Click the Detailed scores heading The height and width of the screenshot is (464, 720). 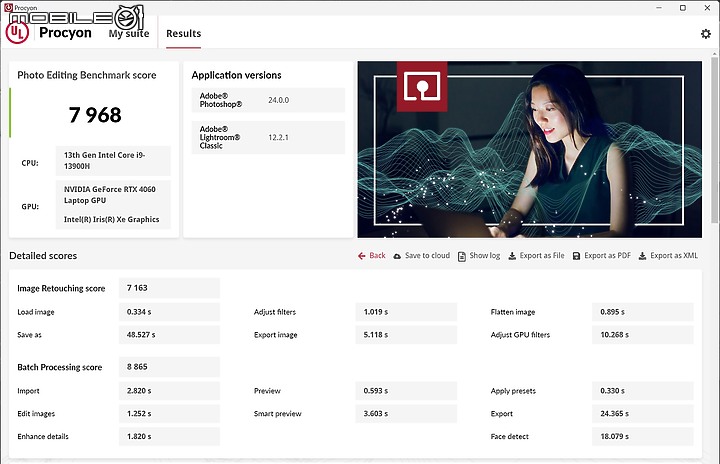click(43, 256)
